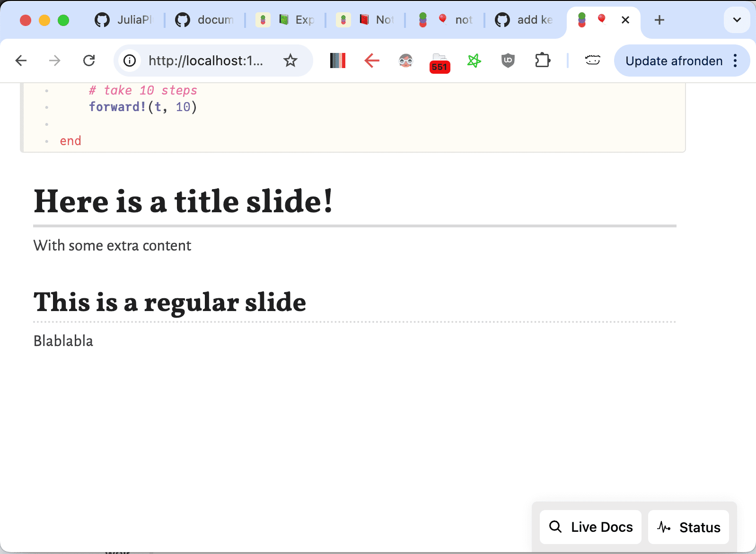The width and height of the screenshot is (756, 554).
Task: Open a new tab with plus button
Action: (659, 20)
